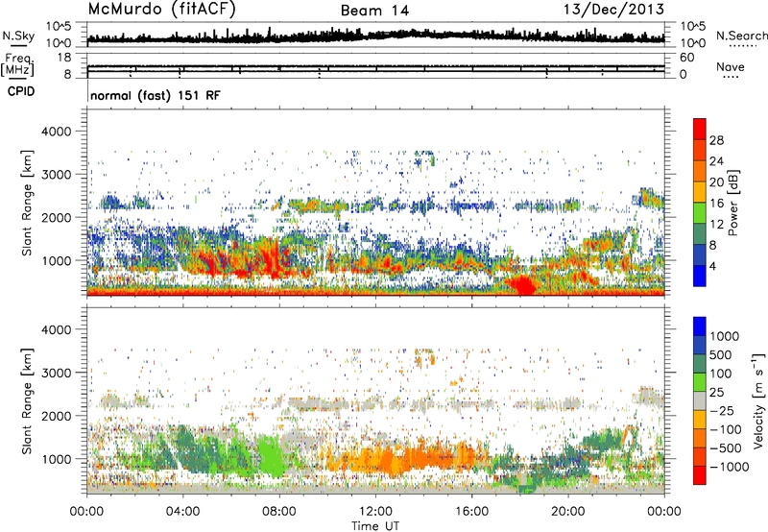Click the 'N.Sky' legend label
This screenshot has width=768, height=532.
point(18,36)
